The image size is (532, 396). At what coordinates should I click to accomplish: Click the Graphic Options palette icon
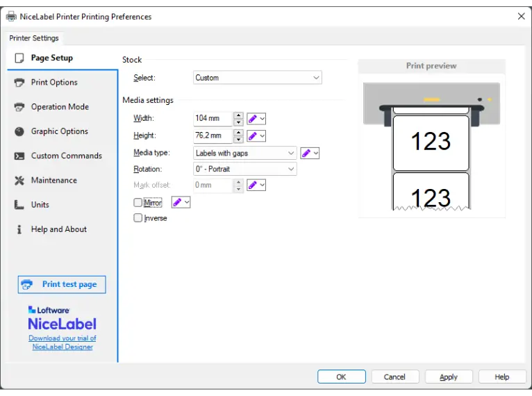pos(19,131)
